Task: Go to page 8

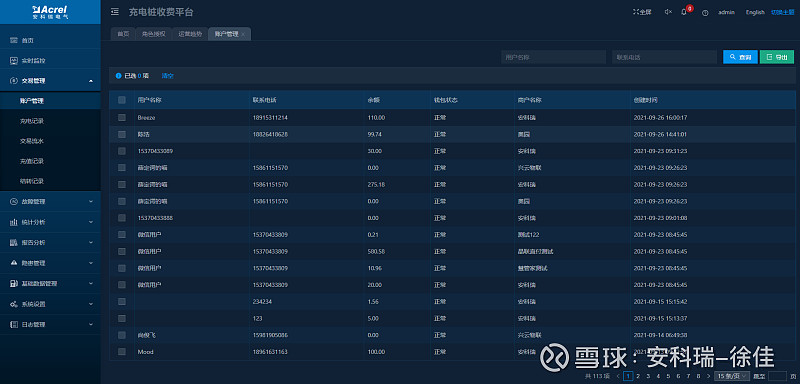Action: tap(698, 376)
